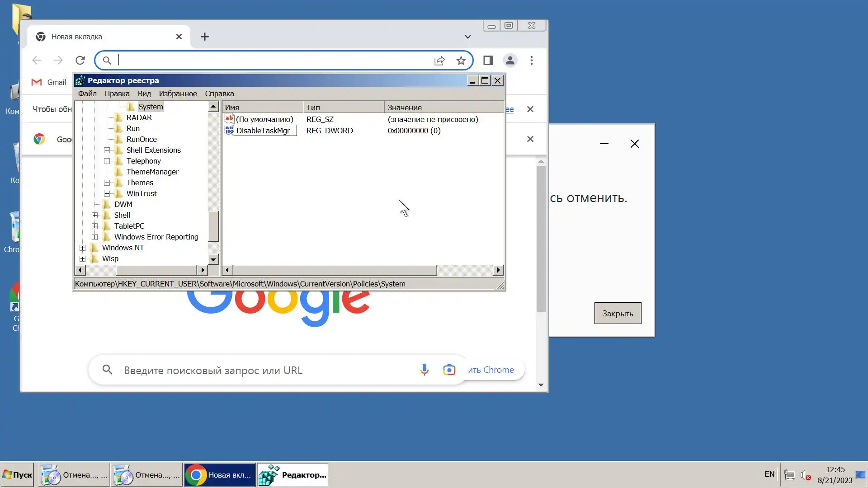Click the volume icon in system tray
Viewport: 868px width, 488px height.
(x=805, y=475)
